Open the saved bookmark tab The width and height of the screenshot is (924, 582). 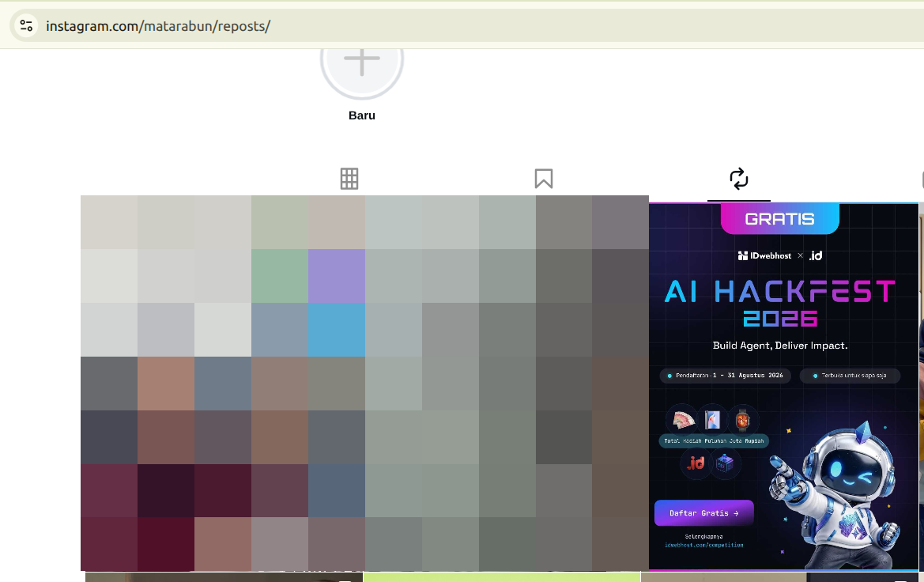coord(543,179)
